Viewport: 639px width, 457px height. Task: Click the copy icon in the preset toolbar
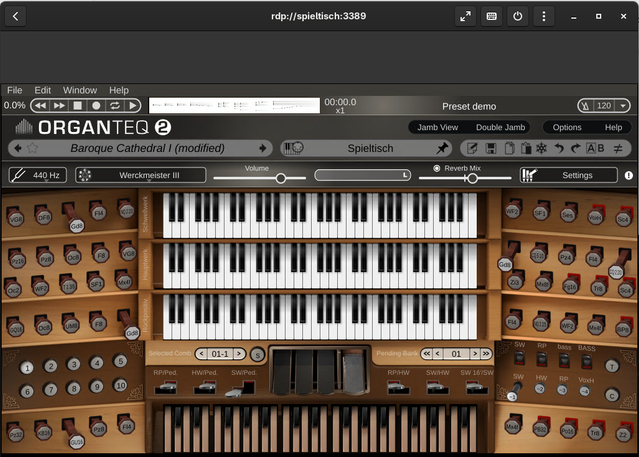pyautogui.click(x=509, y=148)
